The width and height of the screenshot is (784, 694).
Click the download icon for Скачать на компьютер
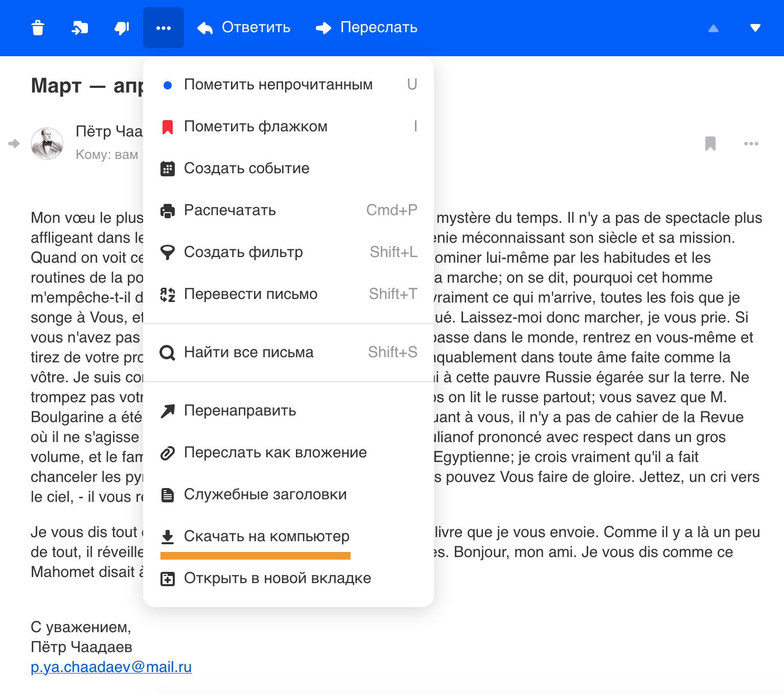point(167,536)
